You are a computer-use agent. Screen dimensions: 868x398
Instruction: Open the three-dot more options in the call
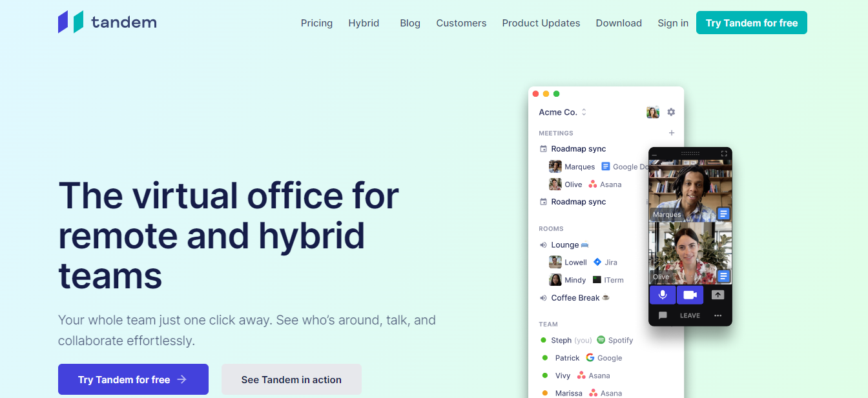point(718,315)
